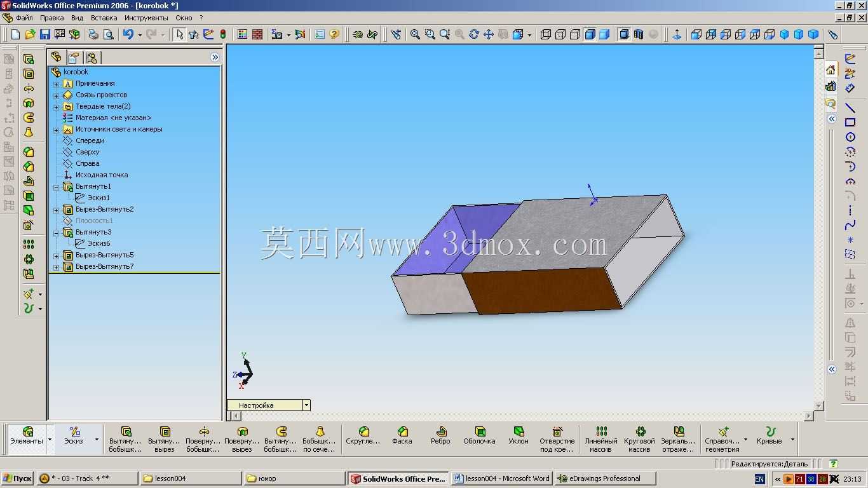Open Print Preview with the magnifier-page icon
The height and width of the screenshot is (488, 868).
point(109,34)
